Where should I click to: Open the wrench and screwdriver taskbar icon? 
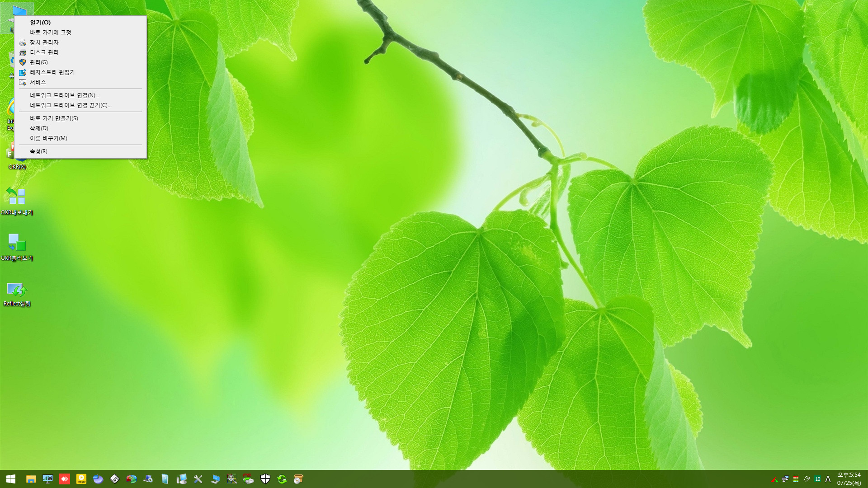pyautogui.click(x=198, y=479)
